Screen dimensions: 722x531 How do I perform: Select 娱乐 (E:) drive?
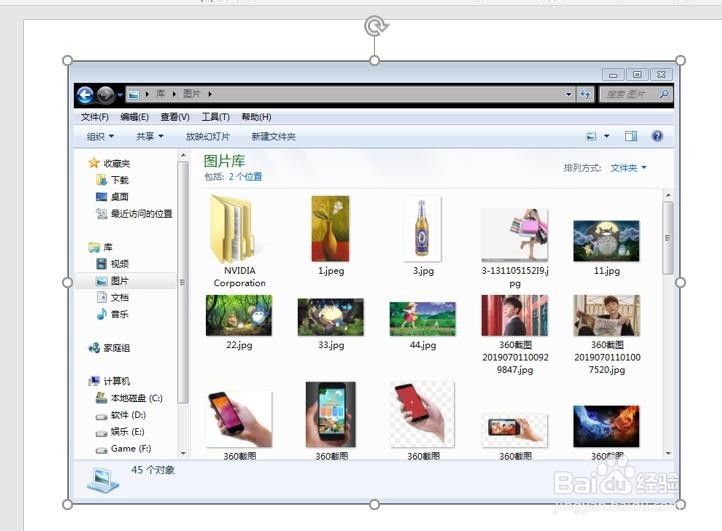(120, 432)
